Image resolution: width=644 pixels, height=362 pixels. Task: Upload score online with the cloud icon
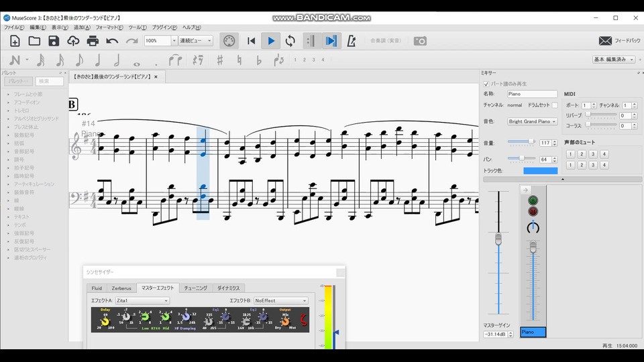click(73, 41)
